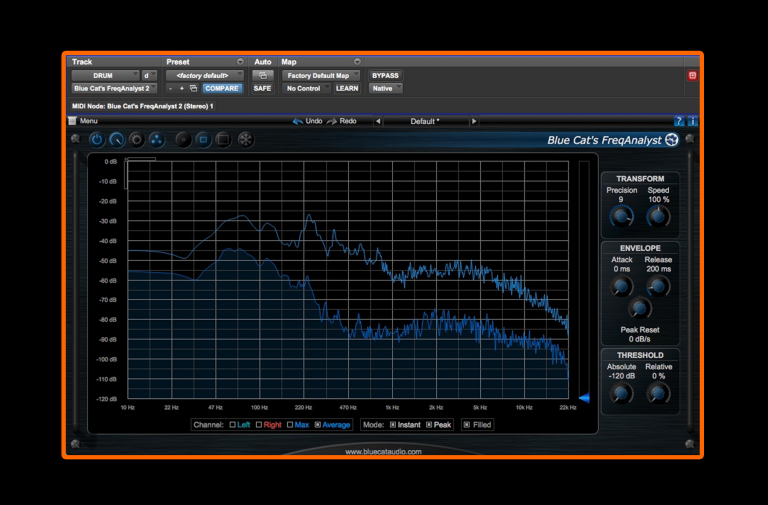Enable the Max channel checkbox
The width and height of the screenshot is (768, 505).
click(290, 425)
